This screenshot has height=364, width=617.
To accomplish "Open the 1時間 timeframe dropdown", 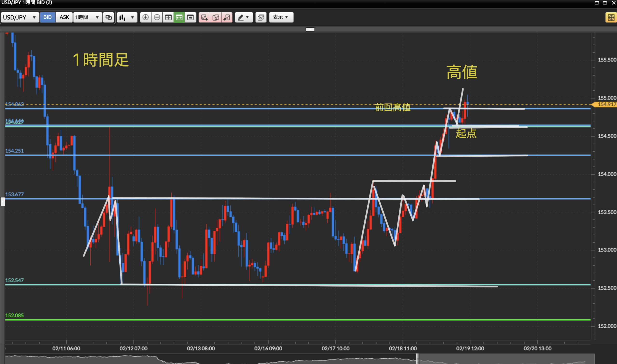I will (x=87, y=17).
